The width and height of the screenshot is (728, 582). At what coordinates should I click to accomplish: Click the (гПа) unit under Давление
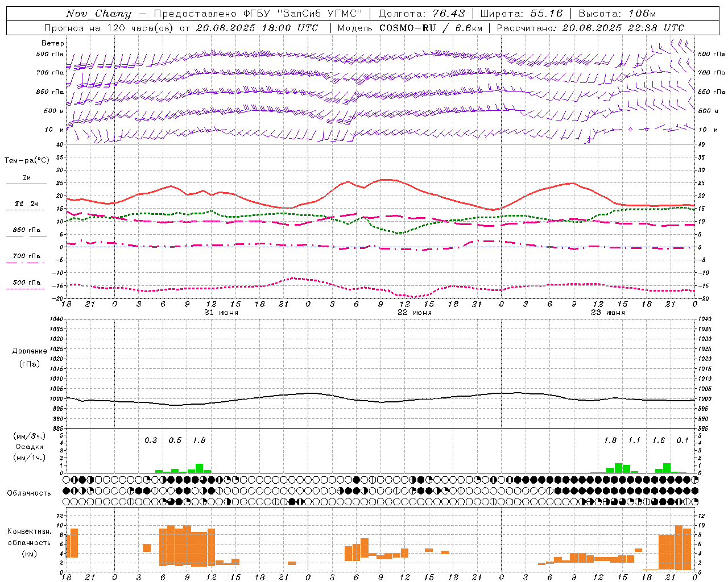(30, 364)
